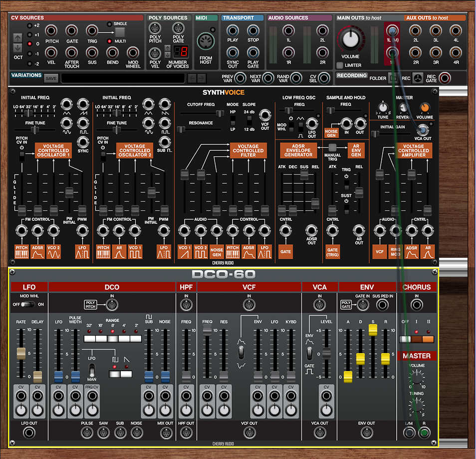
Task: Click the RAND VAR jack
Action: tap(296, 78)
